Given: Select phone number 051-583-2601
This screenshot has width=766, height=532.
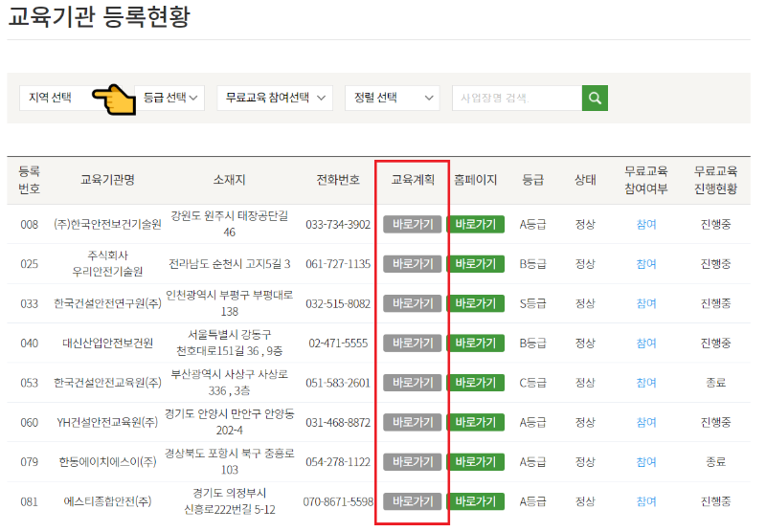Looking at the screenshot, I should [338, 383].
